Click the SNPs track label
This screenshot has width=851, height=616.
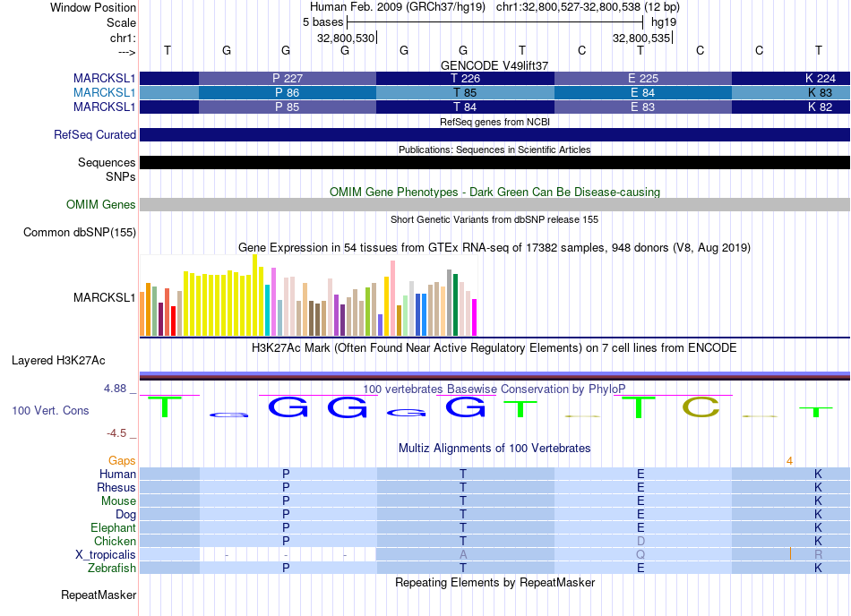(x=121, y=176)
